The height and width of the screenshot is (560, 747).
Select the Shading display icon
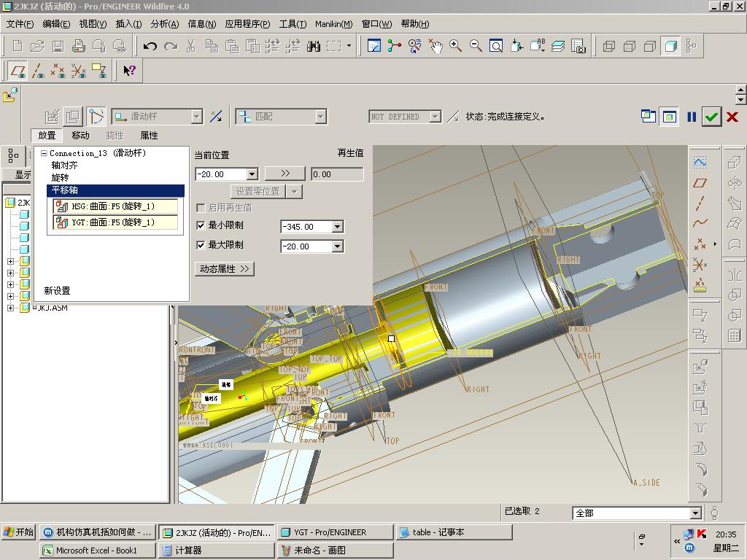[x=670, y=46]
